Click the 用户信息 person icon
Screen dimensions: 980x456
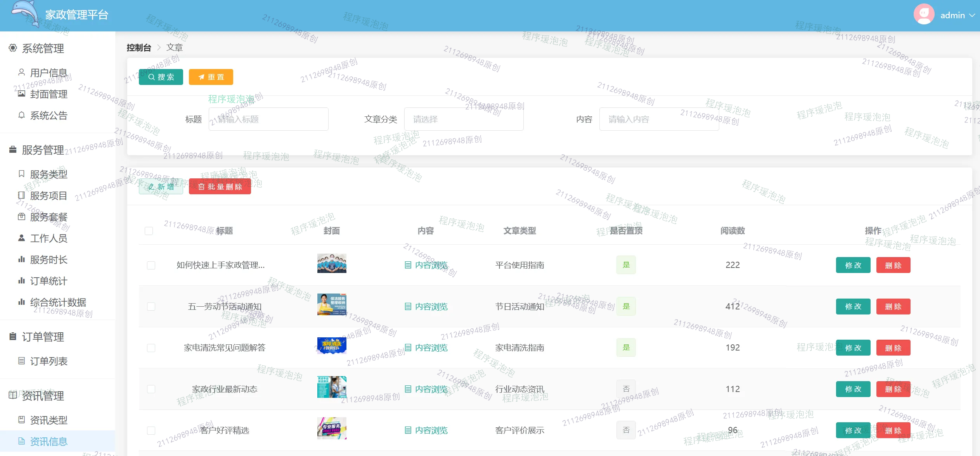pos(22,73)
